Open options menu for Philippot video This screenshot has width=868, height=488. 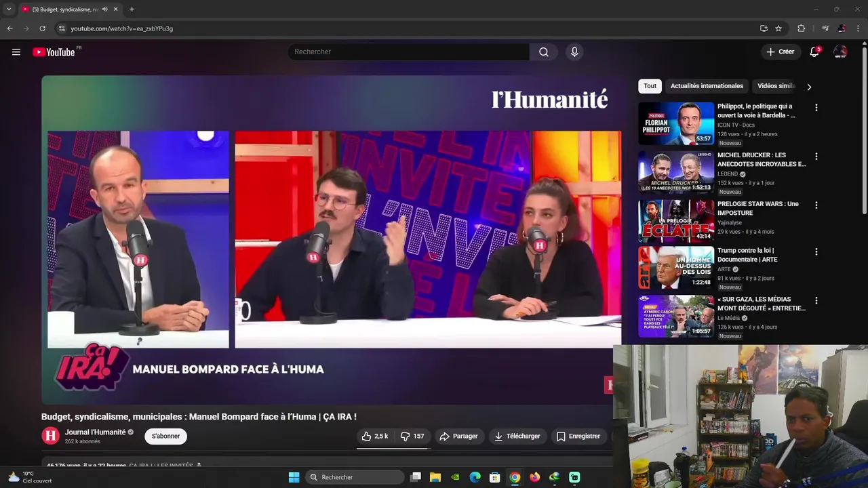[816, 108]
